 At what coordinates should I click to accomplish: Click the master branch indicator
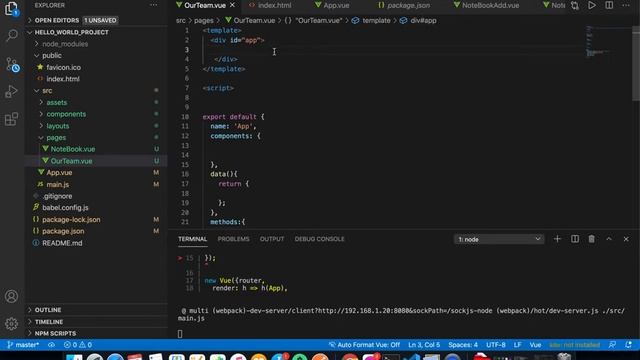tap(23, 345)
